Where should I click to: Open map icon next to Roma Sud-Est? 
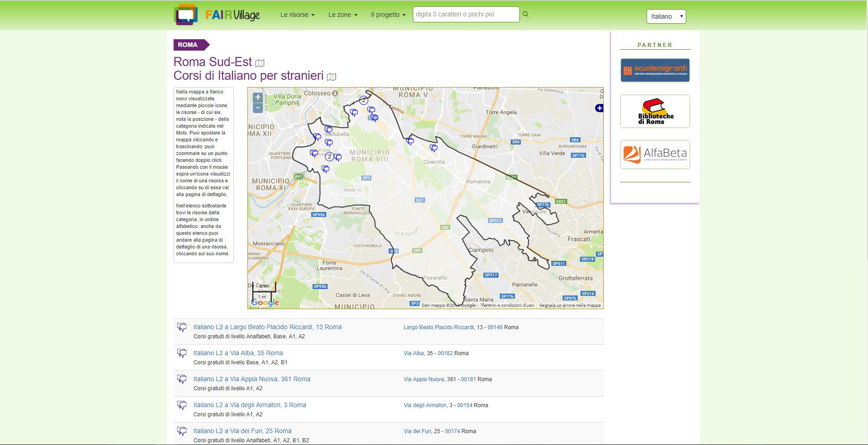pyautogui.click(x=260, y=63)
